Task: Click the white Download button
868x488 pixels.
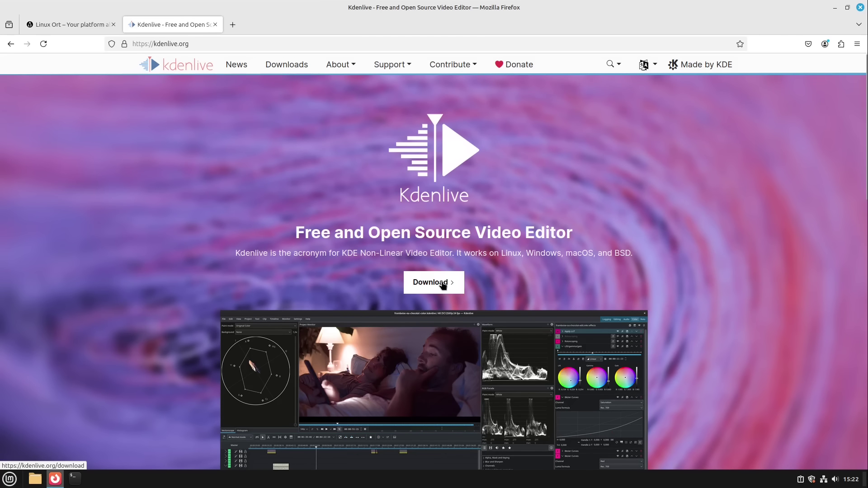Action: click(434, 282)
